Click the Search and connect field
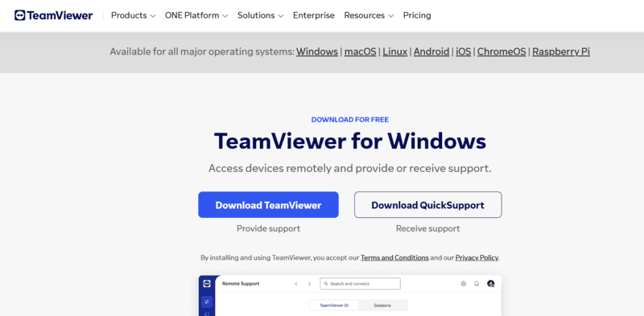The width and height of the screenshot is (644, 316). coord(360,284)
